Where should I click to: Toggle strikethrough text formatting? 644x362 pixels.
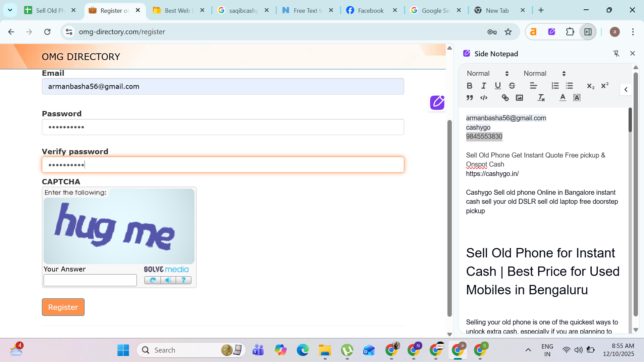[x=512, y=86]
